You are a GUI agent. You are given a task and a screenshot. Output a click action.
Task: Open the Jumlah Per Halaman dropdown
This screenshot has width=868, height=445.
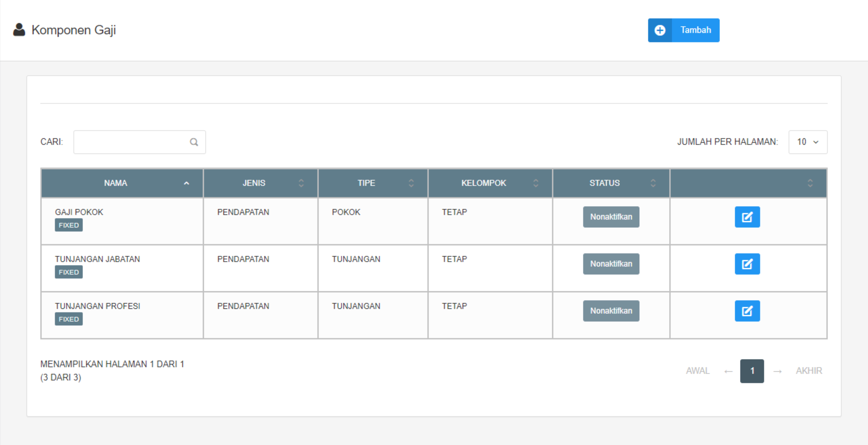click(808, 142)
